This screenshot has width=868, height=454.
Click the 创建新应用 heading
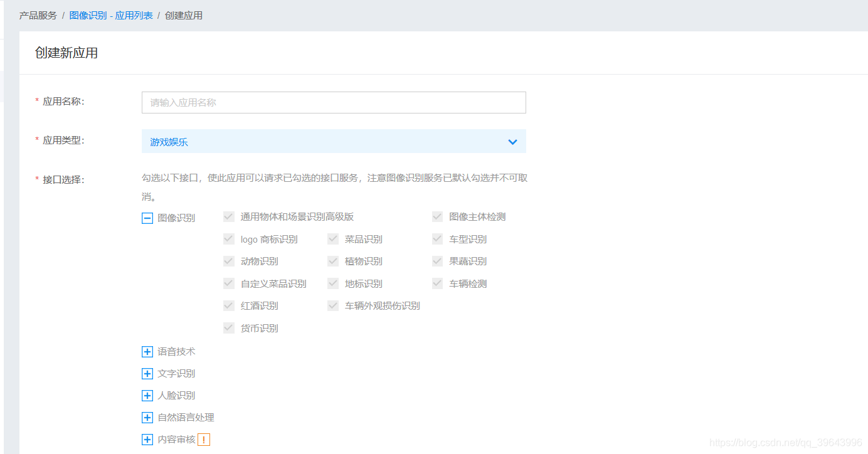66,53
